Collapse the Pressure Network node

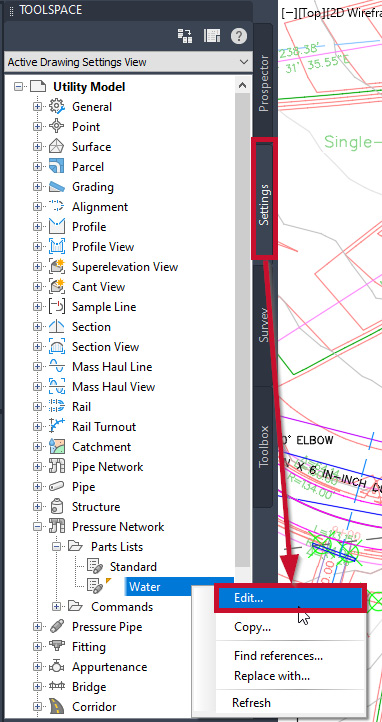pos(37,527)
